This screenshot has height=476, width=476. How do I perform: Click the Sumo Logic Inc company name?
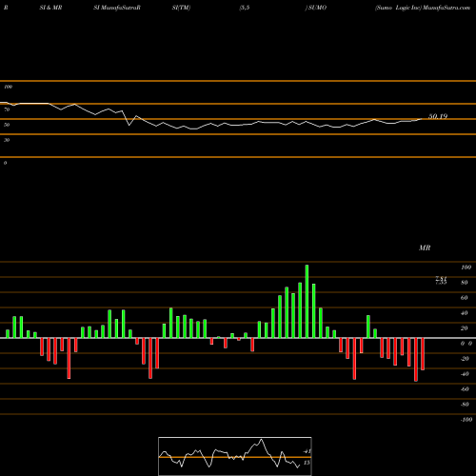click(x=398, y=8)
